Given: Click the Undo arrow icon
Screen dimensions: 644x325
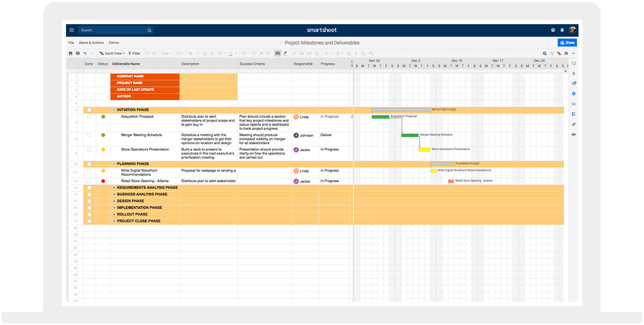Looking at the screenshot, I should click(x=85, y=53).
